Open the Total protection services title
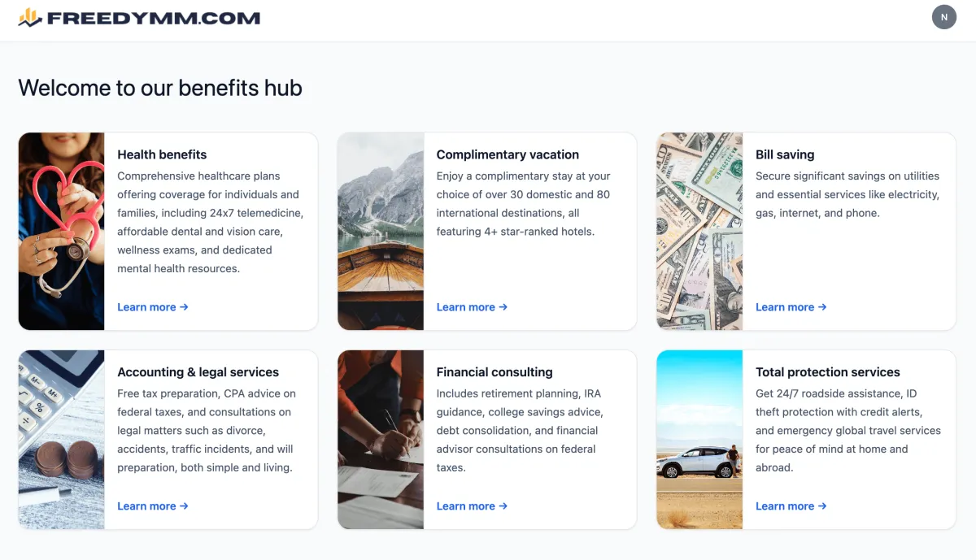 (x=828, y=372)
